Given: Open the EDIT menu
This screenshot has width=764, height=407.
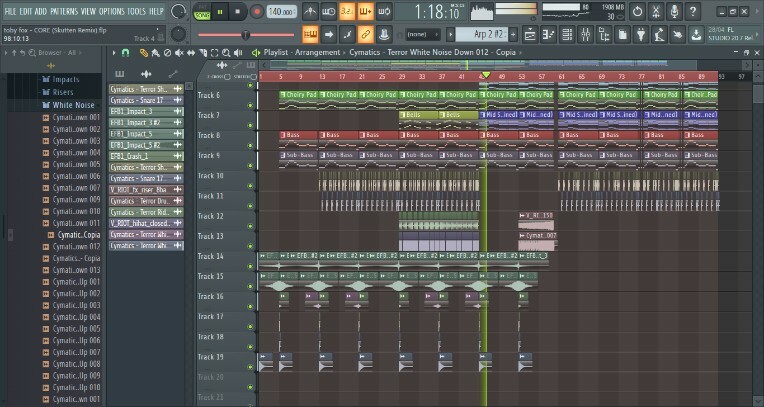Looking at the screenshot, I should [x=25, y=11].
